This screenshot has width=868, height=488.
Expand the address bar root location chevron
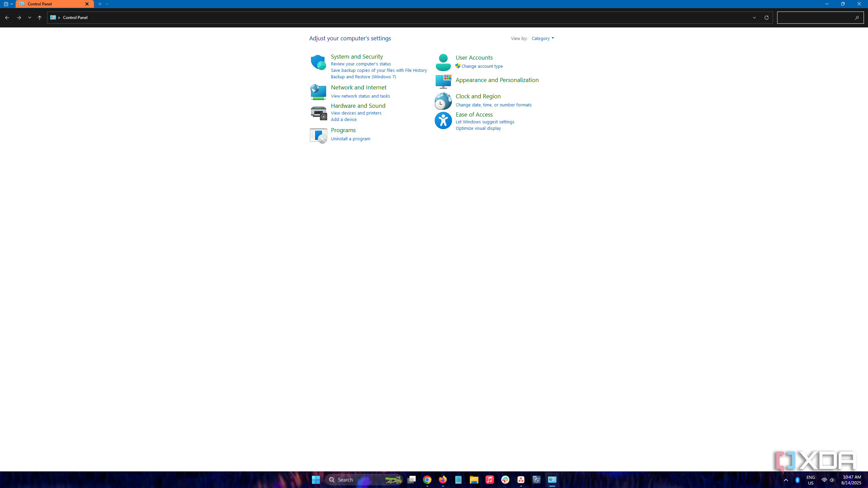(59, 18)
